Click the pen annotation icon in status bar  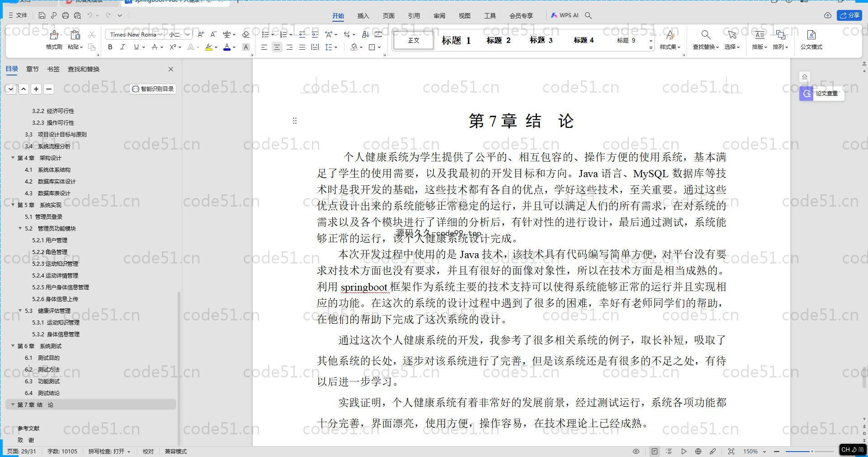tap(713, 451)
